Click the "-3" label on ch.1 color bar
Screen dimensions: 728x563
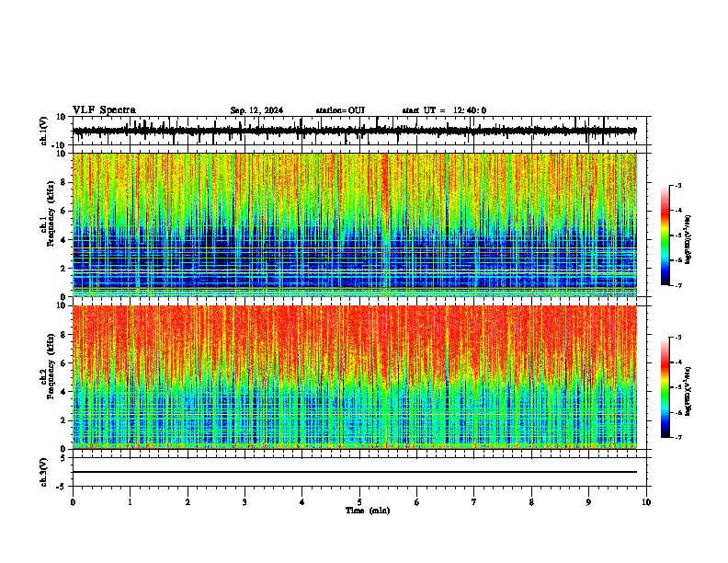pyautogui.click(x=677, y=185)
